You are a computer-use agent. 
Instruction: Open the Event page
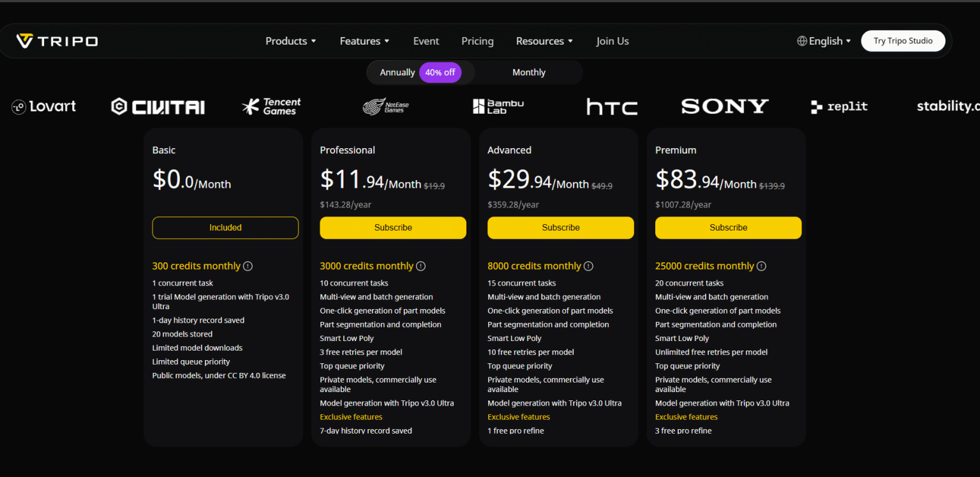pyautogui.click(x=426, y=41)
